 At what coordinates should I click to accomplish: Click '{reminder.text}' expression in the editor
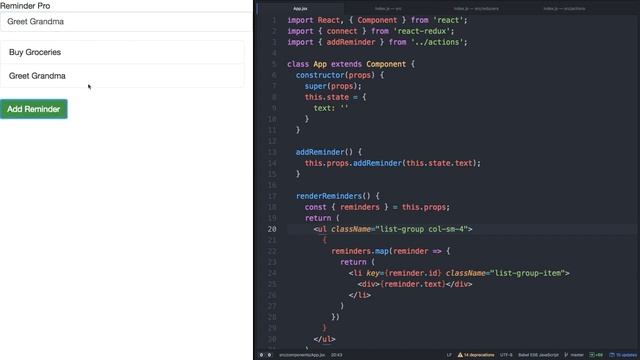[x=413, y=284]
